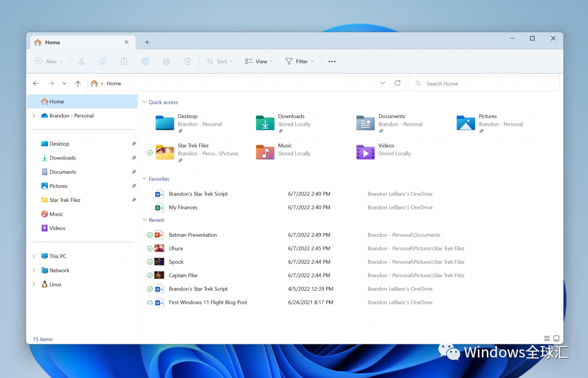Open the View menu
This screenshot has width=588, height=378.
[258, 61]
